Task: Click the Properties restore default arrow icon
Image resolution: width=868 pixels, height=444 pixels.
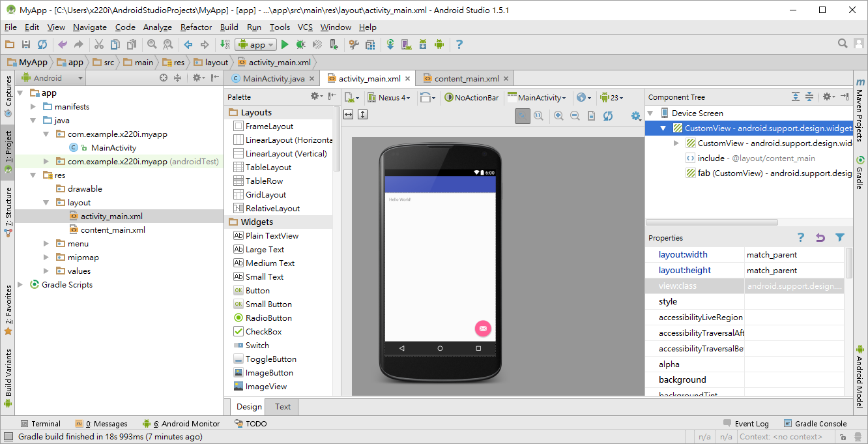Action: [x=820, y=238]
